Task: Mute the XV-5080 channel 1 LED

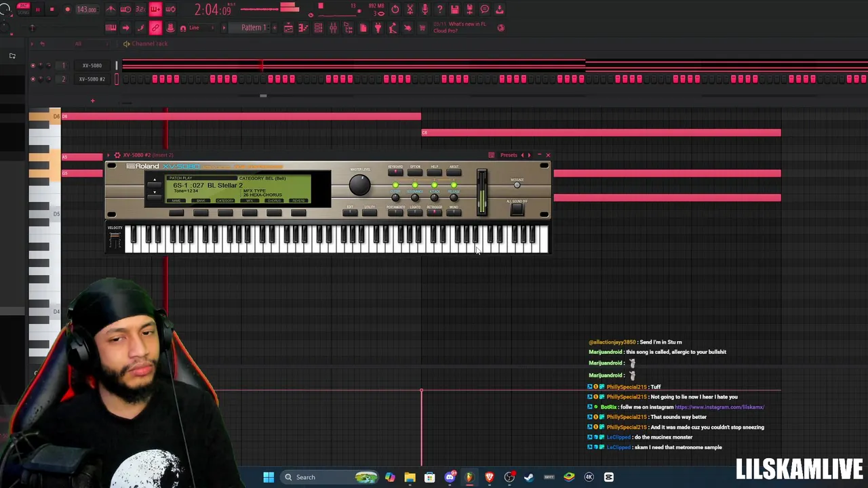Action: click(x=33, y=65)
